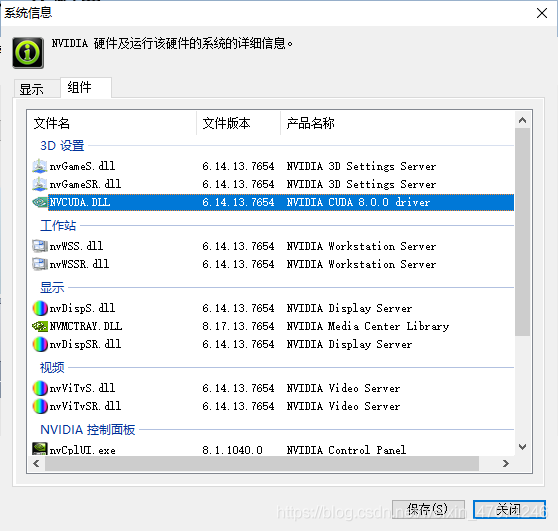Image resolution: width=558 pixels, height=531 pixels.
Task: Select the nvDispS.dll file name
Action: pos(82,308)
